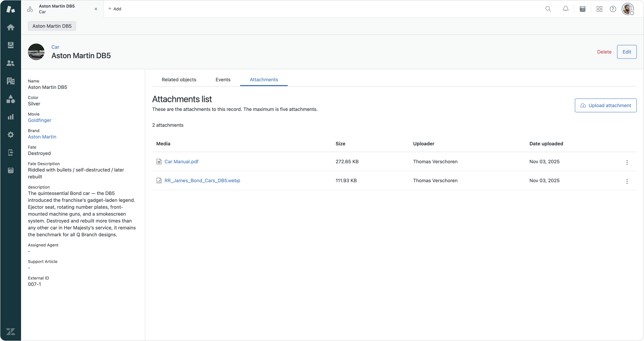Open the Custom objects shapes icon
The height and width of the screenshot is (341, 644).
[x=11, y=99]
